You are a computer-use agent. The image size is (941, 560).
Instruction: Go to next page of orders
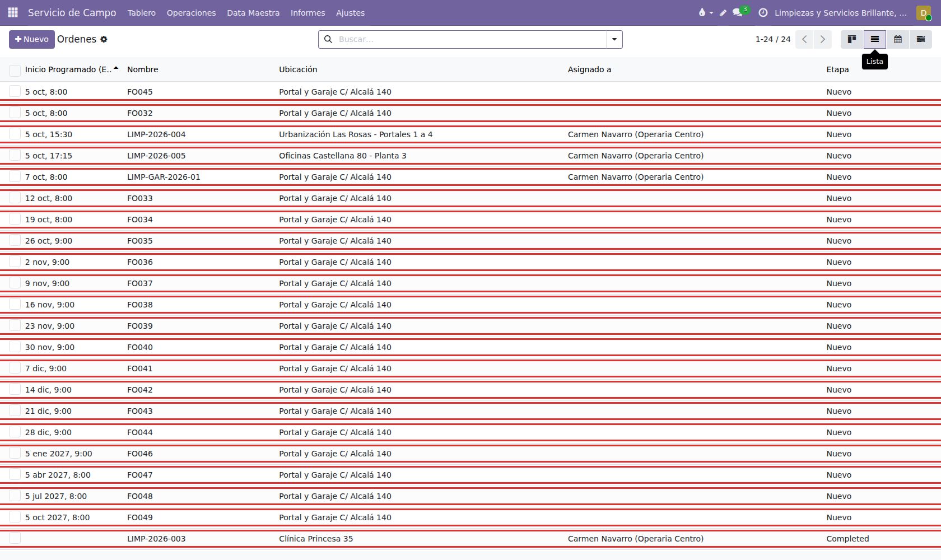(x=823, y=39)
